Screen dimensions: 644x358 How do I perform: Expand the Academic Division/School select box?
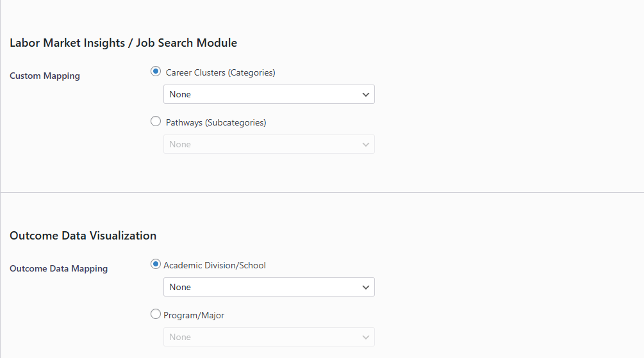click(263, 288)
